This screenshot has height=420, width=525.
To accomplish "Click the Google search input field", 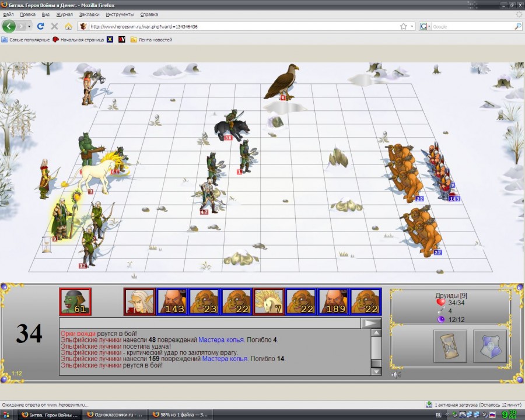I will pyautogui.click(x=473, y=26).
